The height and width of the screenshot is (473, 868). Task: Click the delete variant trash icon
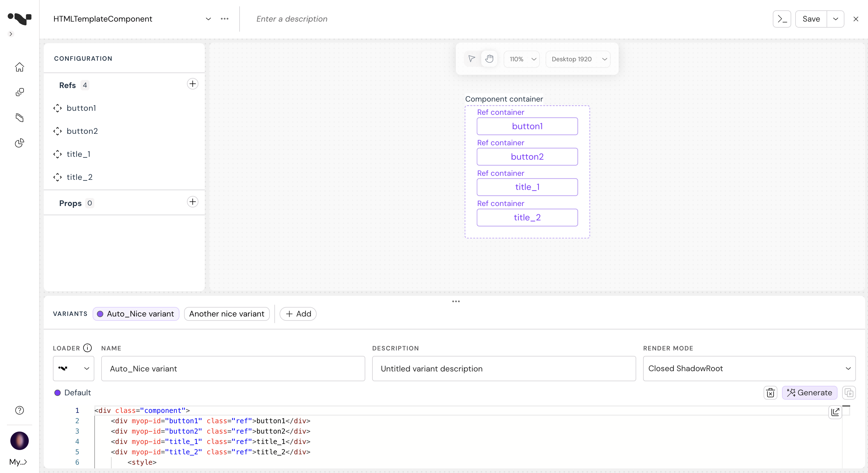tap(770, 393)
